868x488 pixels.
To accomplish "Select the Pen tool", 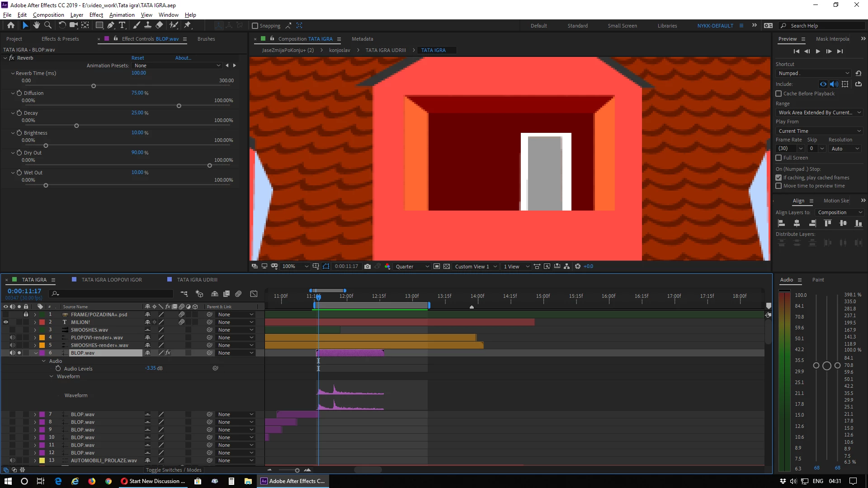I will coord(111,25).
